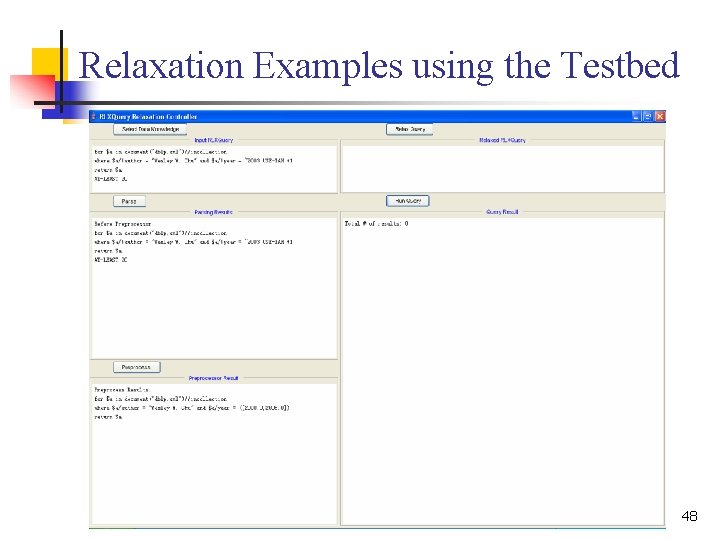Click inside the Query Result pane
This screenshot has height=540, width=720.
tap(502, 371)
